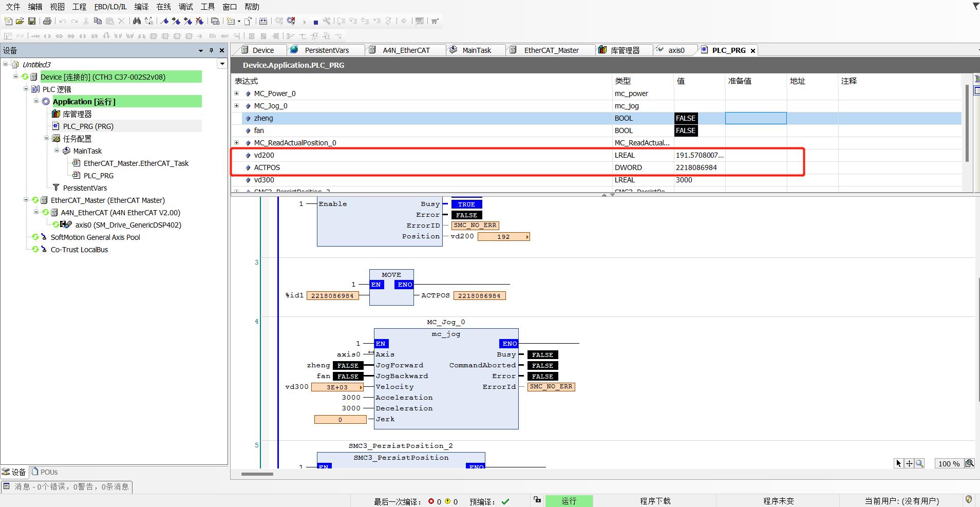Image resolution: width=980 pixels, height=507 pixels.
Task: Open the 调试 menu
Action: click(185, 7)
